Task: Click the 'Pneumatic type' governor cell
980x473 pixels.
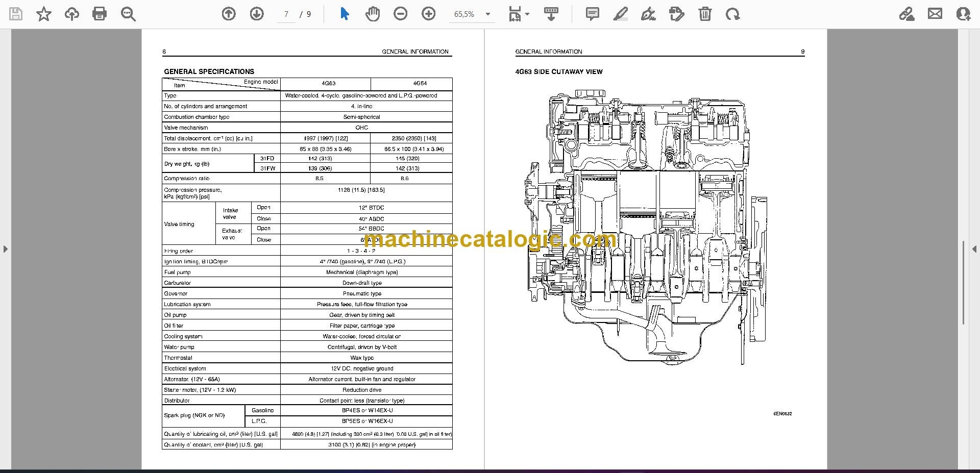Action: 362,294
